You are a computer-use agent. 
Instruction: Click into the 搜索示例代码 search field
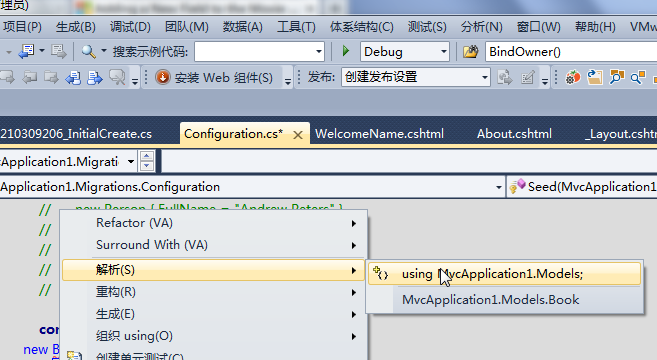[254, 52]
